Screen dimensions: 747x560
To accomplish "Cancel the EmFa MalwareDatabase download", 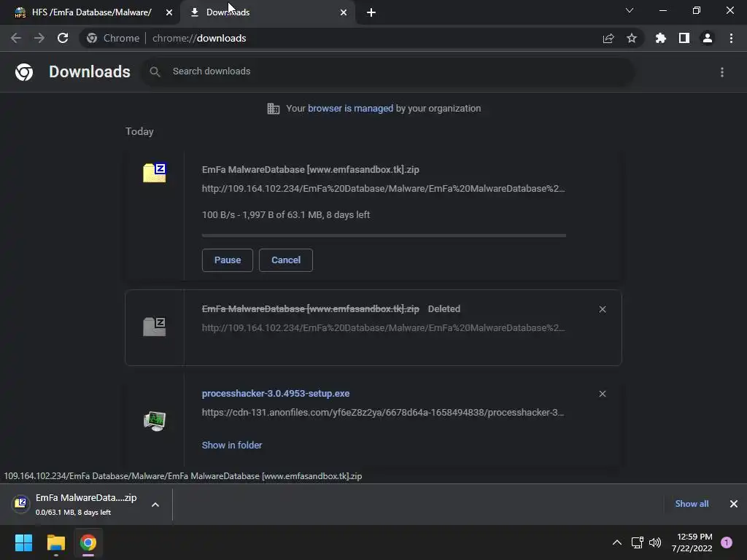I will click(x=286, y=260).
